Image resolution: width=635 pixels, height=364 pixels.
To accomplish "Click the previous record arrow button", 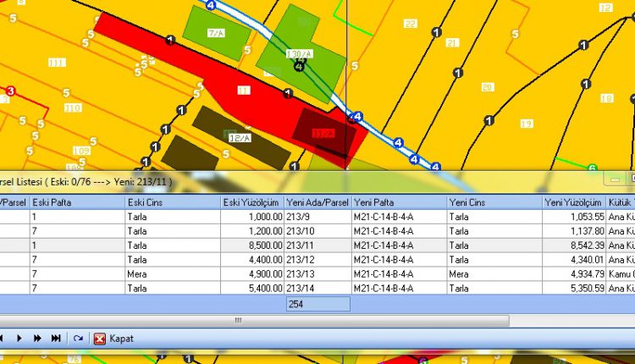I will tap(3, 339).
